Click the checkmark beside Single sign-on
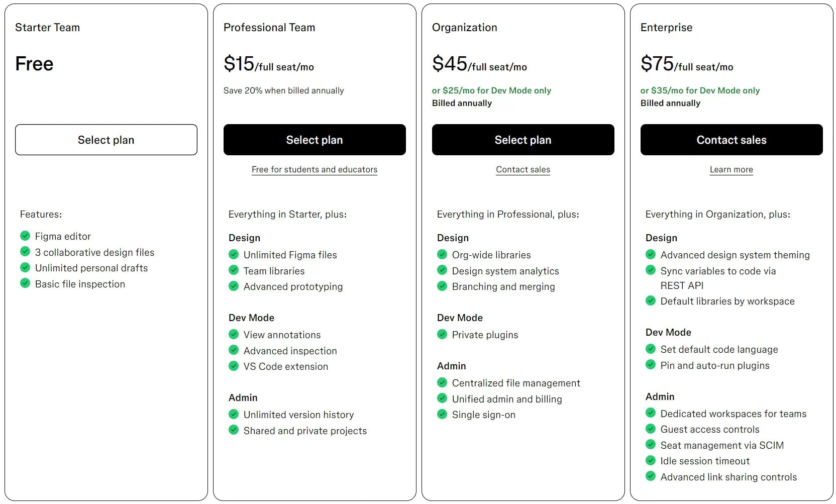 coord(442,414)
